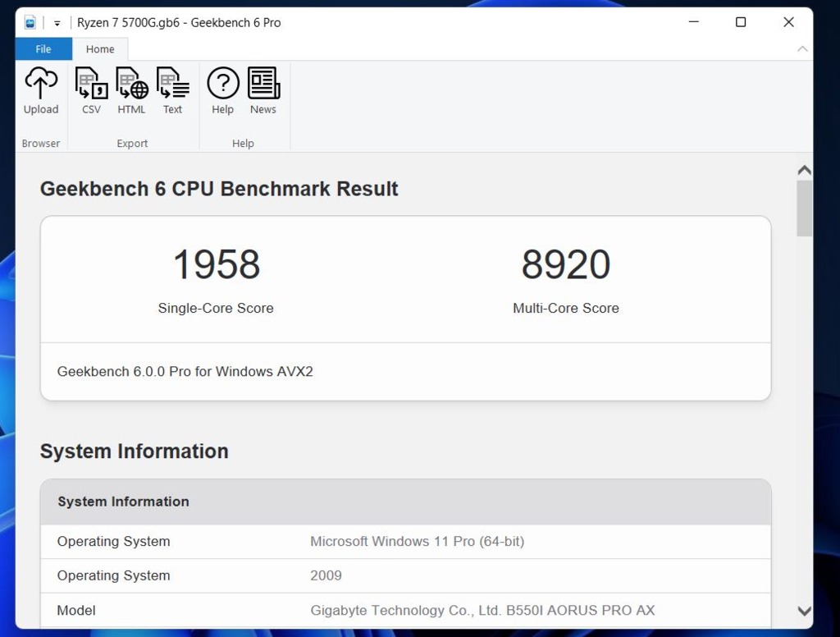
Task: Click the scrollbar down arrow
Action: (x=805, y=612)
